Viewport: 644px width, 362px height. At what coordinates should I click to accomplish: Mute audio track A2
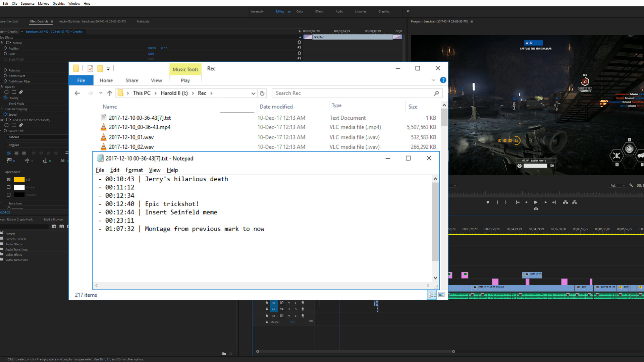[289, 303]
